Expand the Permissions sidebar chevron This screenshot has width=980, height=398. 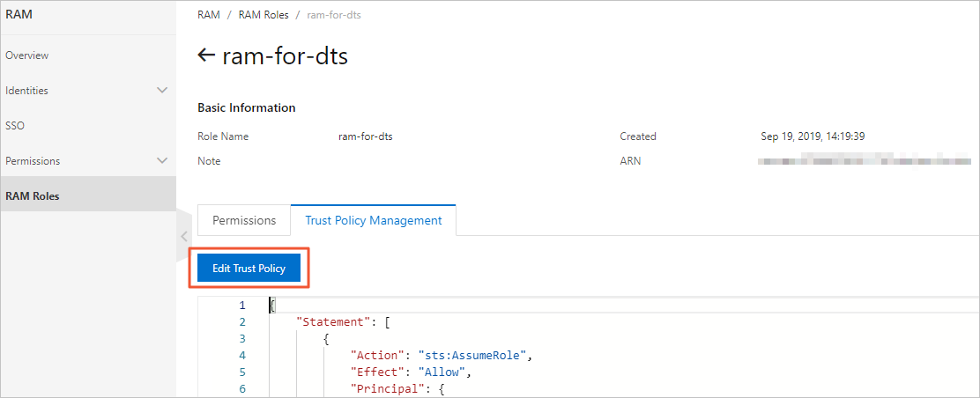tap(162, 160)
